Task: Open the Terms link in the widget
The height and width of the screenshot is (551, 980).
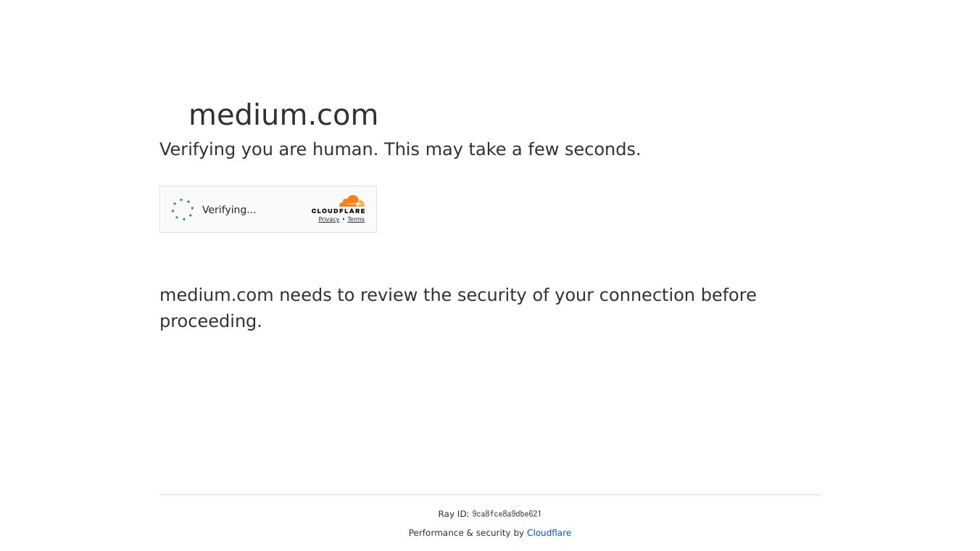Action: point(356,220)
